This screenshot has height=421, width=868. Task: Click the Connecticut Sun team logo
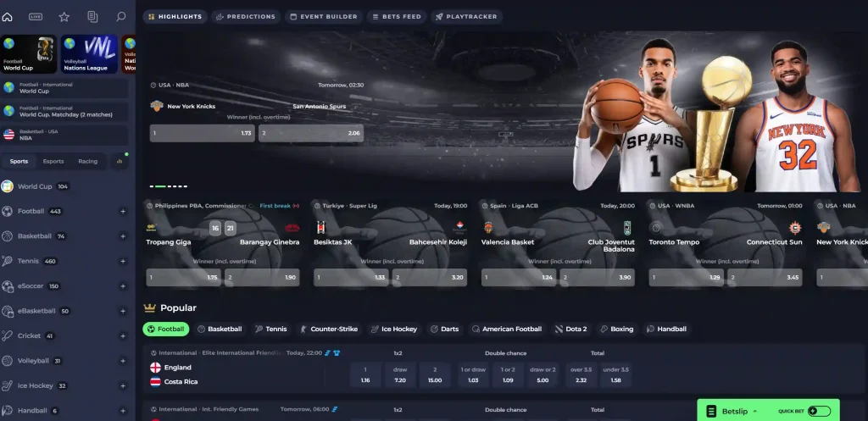point(795,228)
